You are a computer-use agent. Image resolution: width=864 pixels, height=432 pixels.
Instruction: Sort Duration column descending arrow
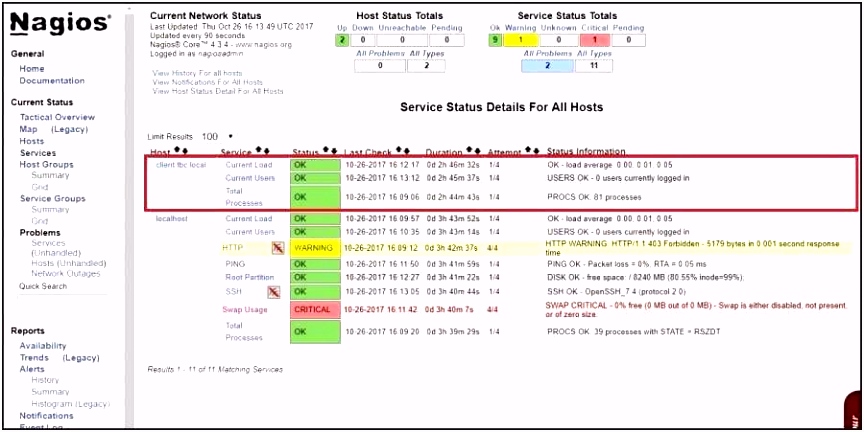tap(477, 150)
